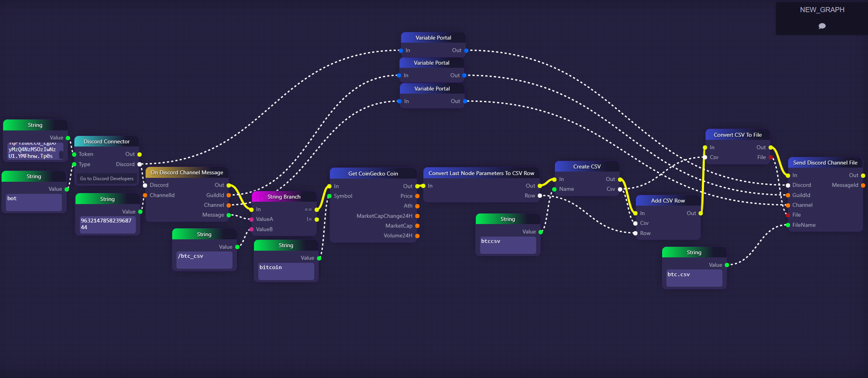The image size is (868, 378).
Task: Click the In port of the topmost Variable Portal
Action: tap(401, 51)
